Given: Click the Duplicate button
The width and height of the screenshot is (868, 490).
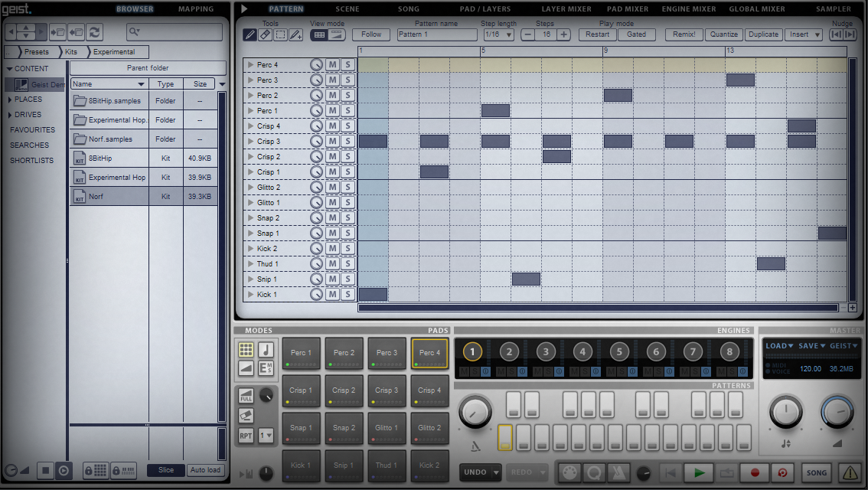Looking at the screenshot, I should point(763,34).
